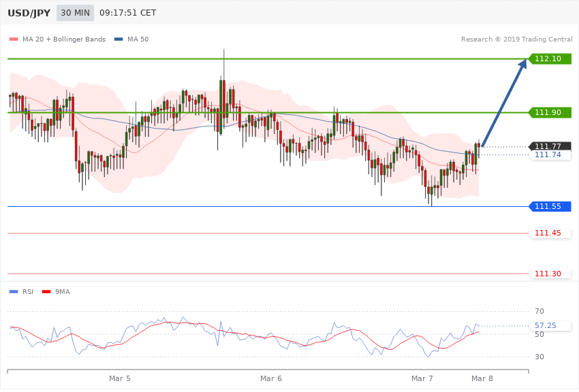Image resolution: width=579 pixels, height=392 pixels.
Task: Click the 09:17:51 CET timestamp
Action: pos(128,13)
